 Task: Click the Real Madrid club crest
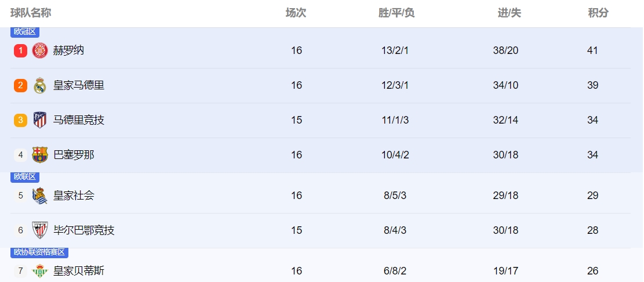pos(40,85)
